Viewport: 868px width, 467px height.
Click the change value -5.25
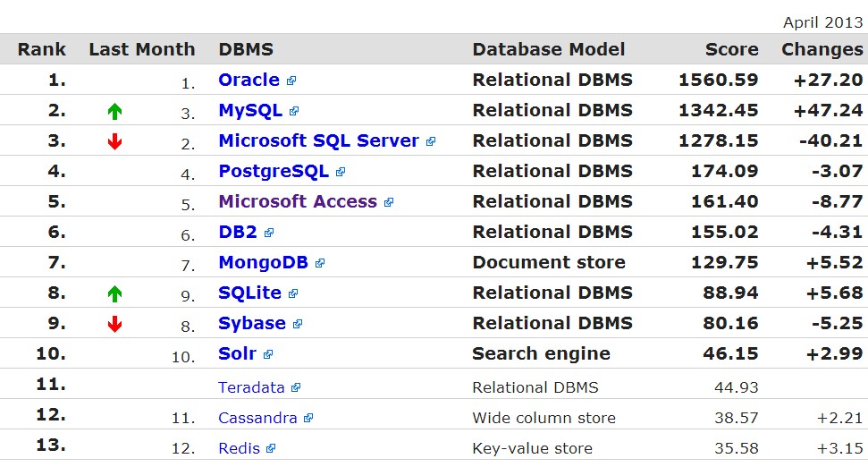[x=837, y=323]
